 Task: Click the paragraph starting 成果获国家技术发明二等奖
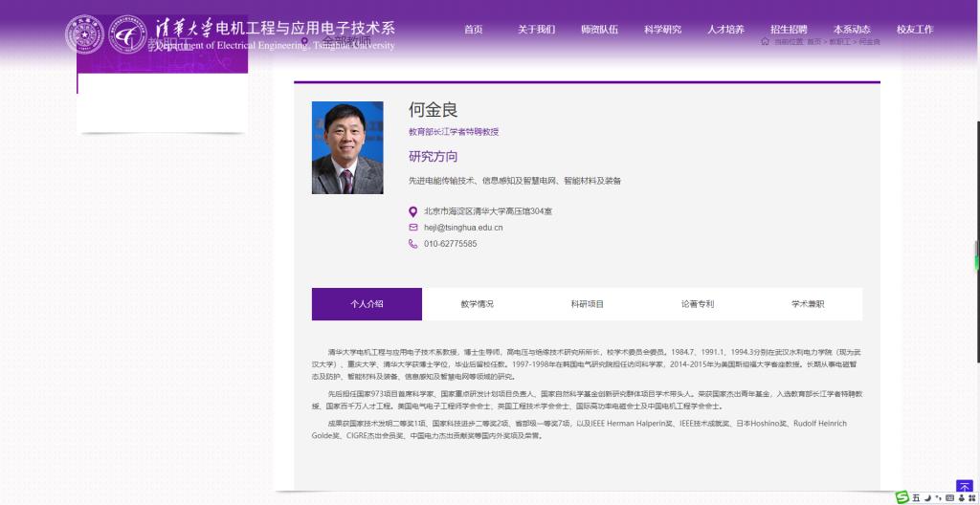[579, 429]
